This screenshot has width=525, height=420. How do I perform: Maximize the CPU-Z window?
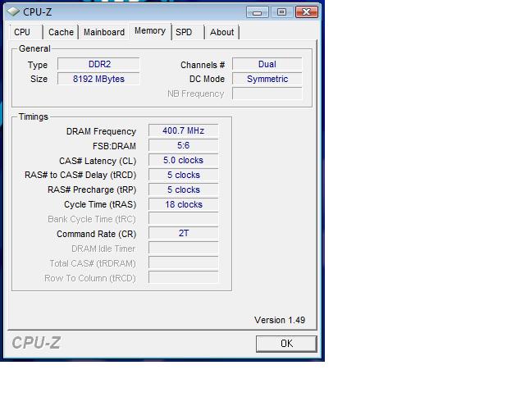(x=281, y=12)
